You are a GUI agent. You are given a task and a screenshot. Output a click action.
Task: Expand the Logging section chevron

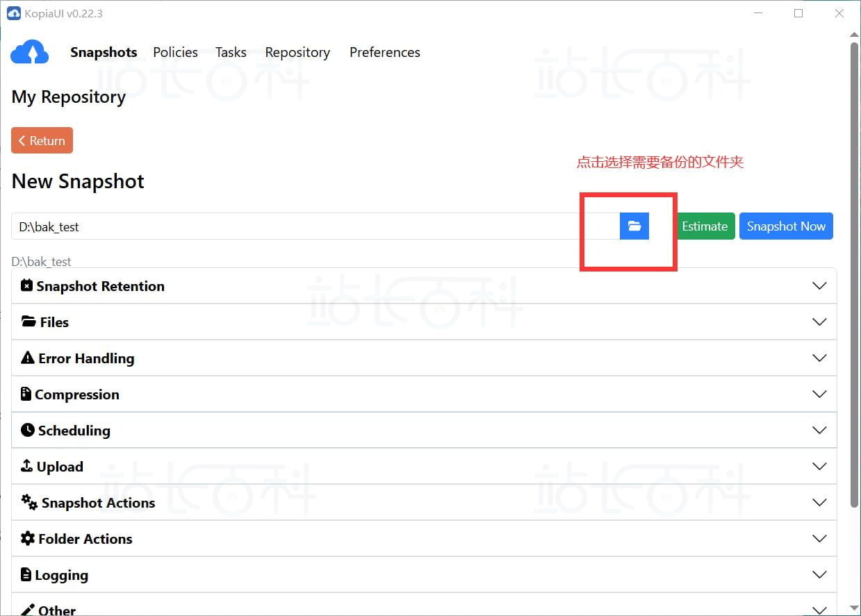(x=819, y=575)
